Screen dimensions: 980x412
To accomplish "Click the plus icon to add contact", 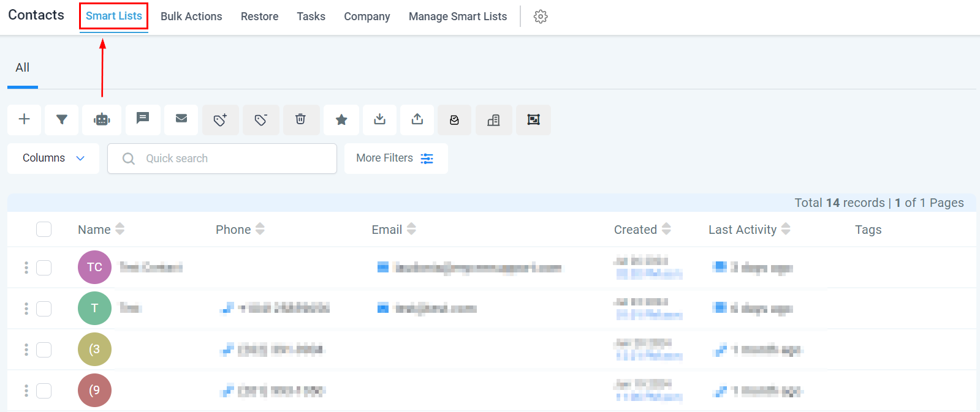I will [x=25, y=119].
